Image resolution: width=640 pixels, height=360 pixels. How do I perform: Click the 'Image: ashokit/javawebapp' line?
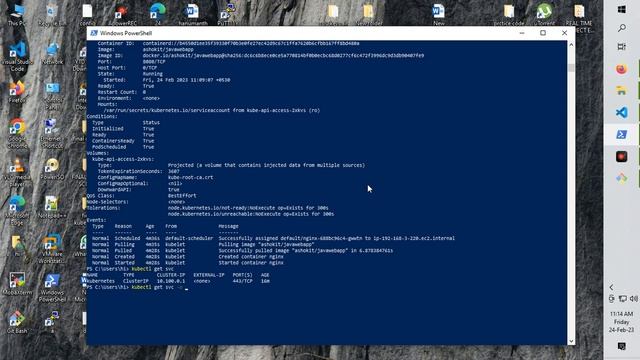pos(145,49)
